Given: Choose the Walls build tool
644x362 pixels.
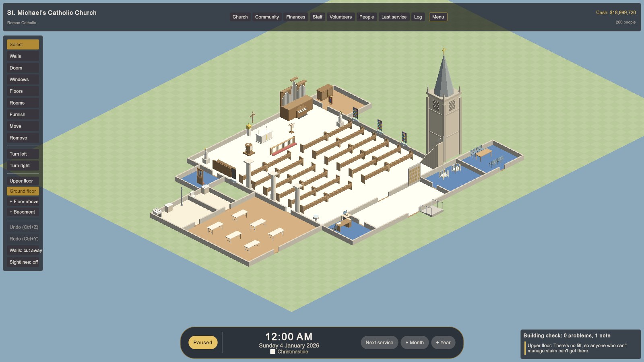Looking at the screenshot, I should click(23, 56).
